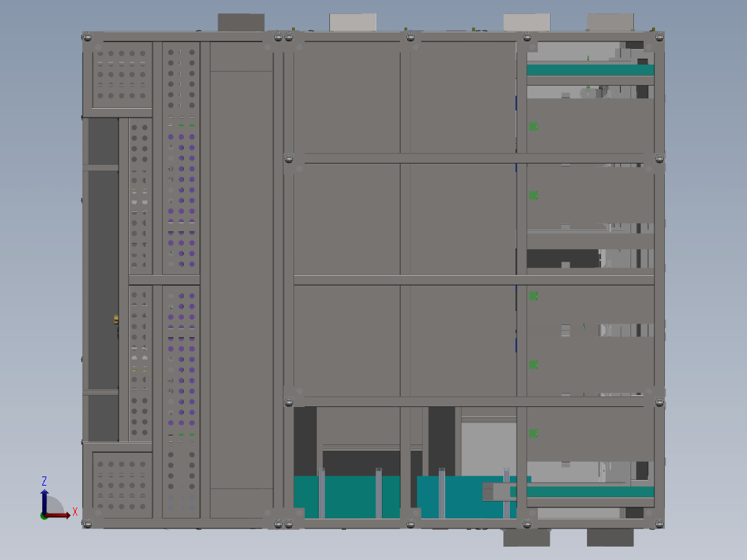Click the 'Z' axis label

(x=44, y=481)
